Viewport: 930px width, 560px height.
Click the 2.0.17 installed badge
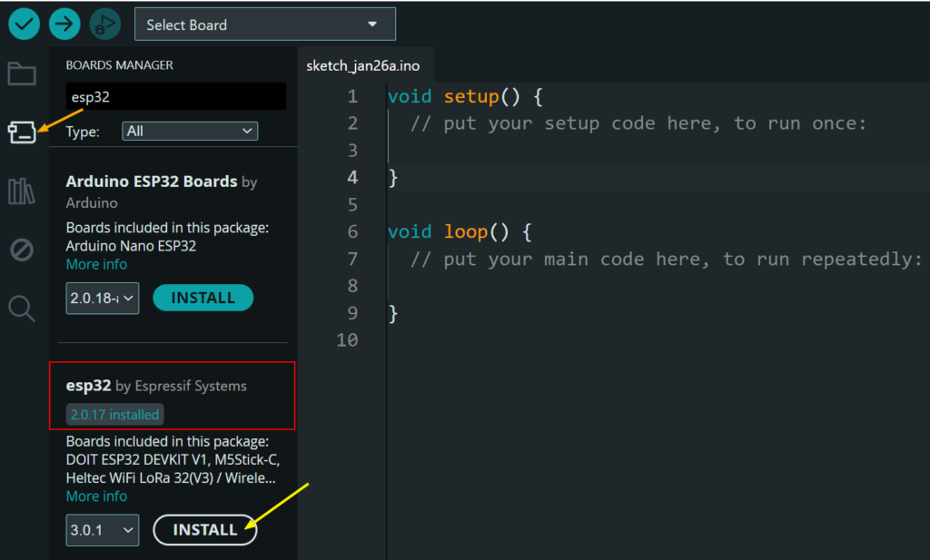pos(115,415)
